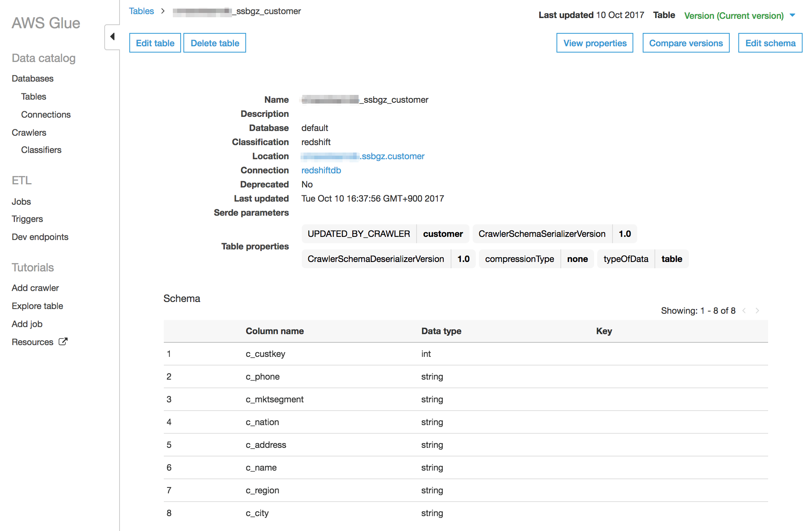
Task: Select Dev endpoints in the sidebar
Action: coord(40,236)
